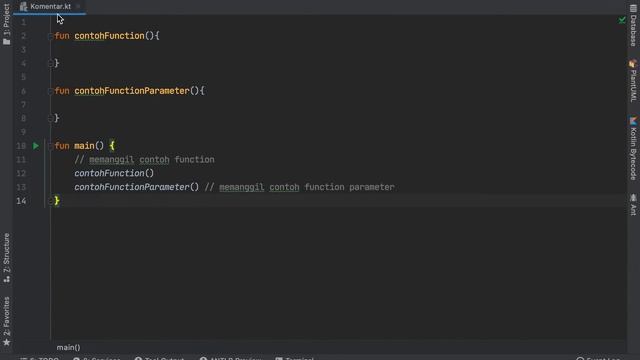
Task: Click line number 5 in the gutter
Action: 24,77
